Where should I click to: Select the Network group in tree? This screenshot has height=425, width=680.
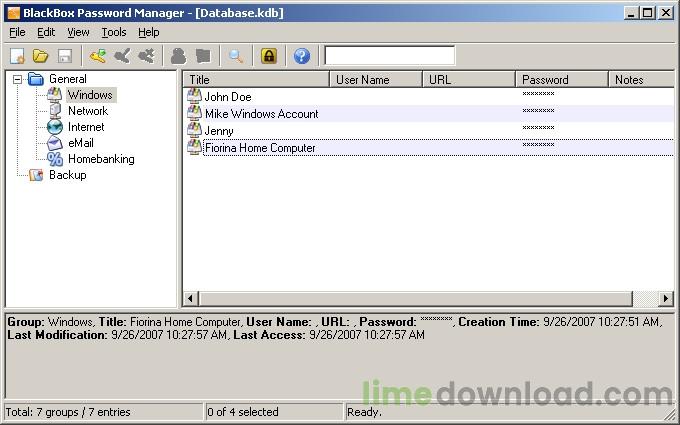[88, 111]
